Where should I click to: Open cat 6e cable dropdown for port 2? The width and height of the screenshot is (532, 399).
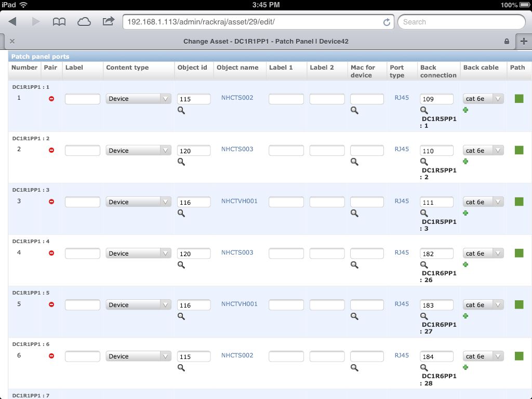pyautogui.click(x=483, y=150)
